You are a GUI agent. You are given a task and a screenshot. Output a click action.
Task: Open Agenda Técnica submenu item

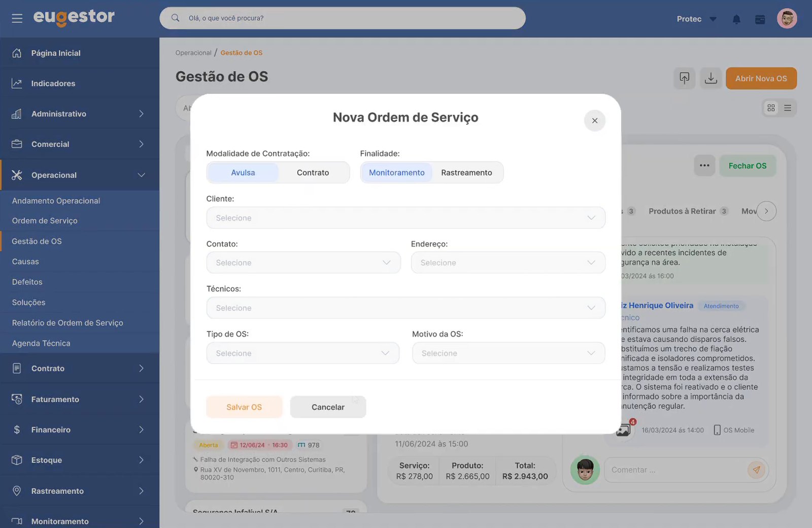41,343
